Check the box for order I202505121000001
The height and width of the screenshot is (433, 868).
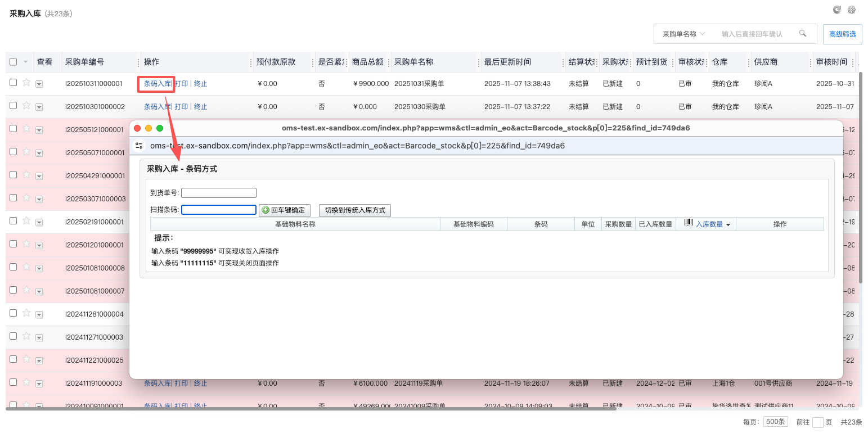(x=14, y=129)
